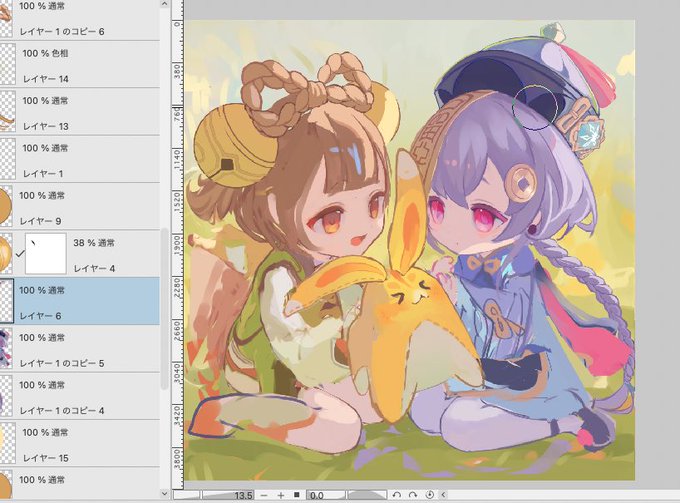The height and width of the screenshot is (503, 680).
Task: Select the レイヤー 13 layer
Action: point(80,112)
